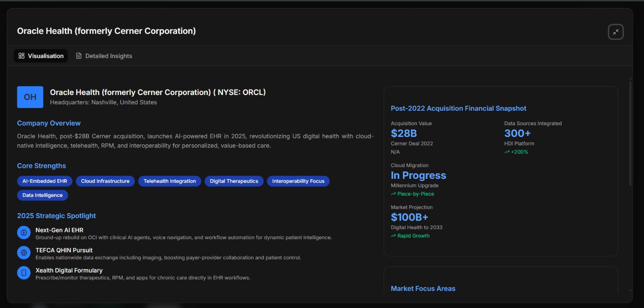Click the Visualisation tab grid icon

tap(21, 56)
